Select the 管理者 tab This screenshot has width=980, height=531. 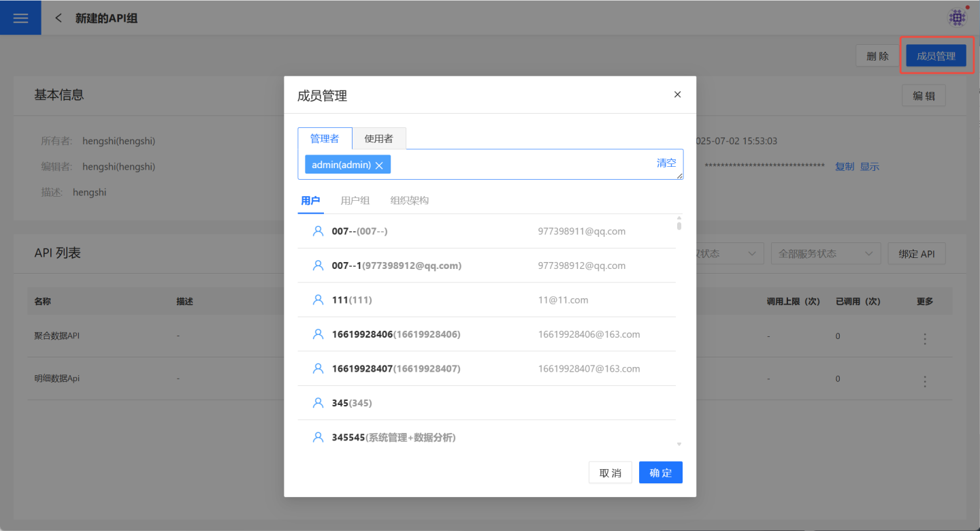pyautogui.click(x=325, y=139)
